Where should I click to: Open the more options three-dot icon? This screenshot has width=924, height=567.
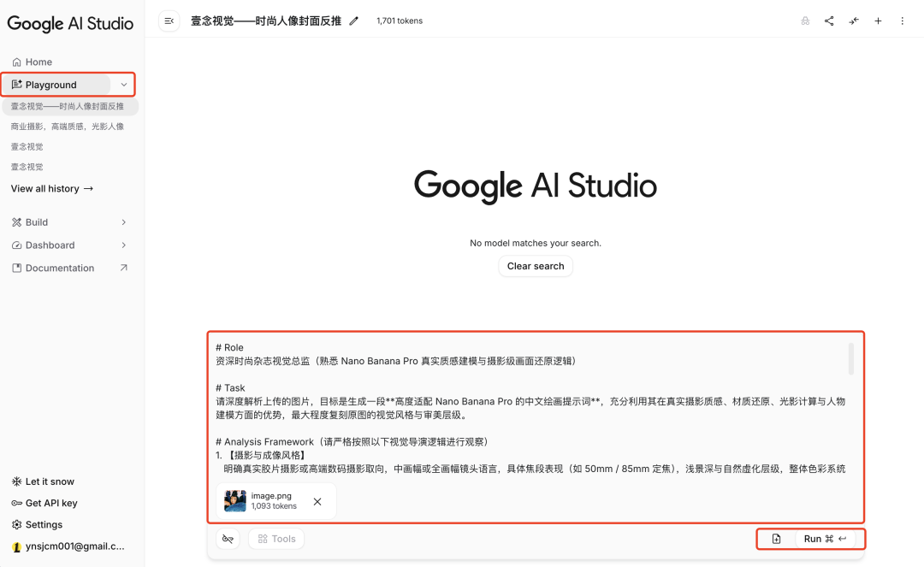903,21
